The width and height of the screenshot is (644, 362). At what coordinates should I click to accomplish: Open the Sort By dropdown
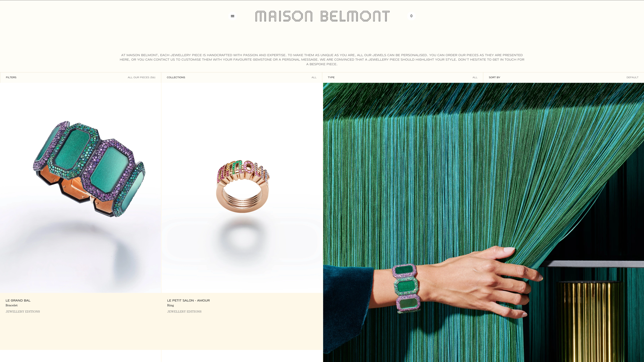point(563,77)
